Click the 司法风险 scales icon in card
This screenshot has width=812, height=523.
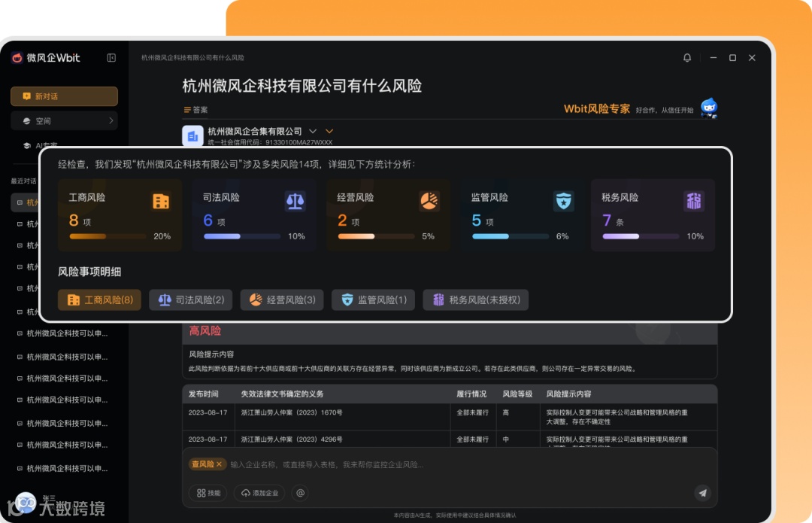coord(295,201)
